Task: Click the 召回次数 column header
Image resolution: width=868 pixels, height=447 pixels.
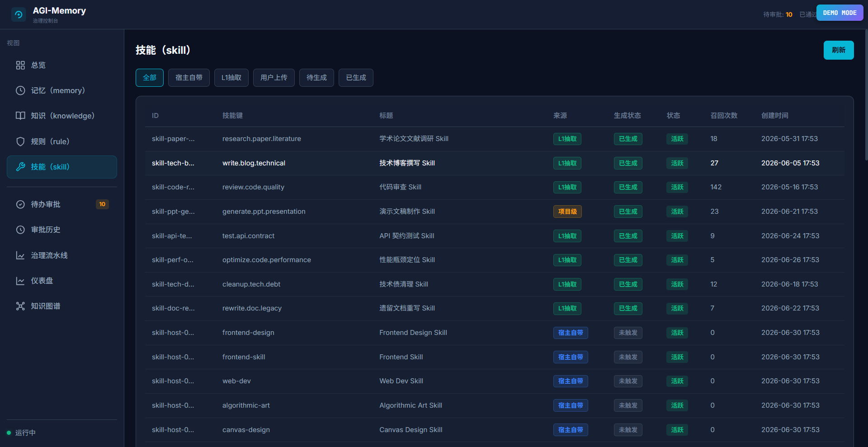Action: [724, 116]
